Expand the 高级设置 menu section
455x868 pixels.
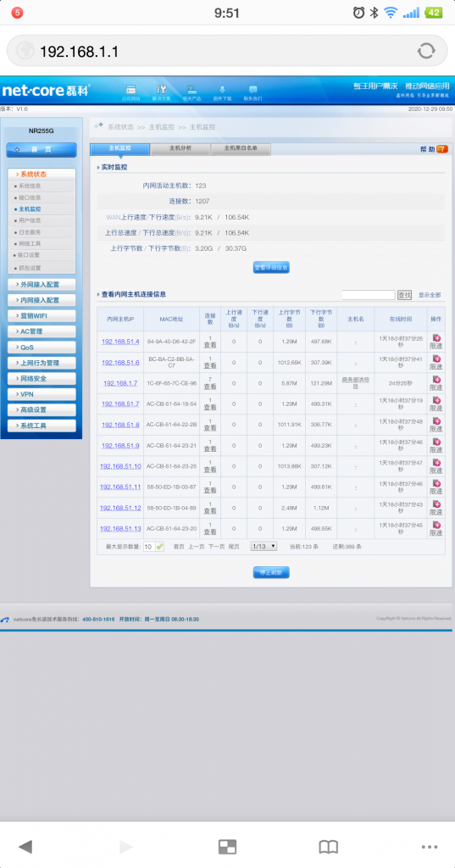pyautogui.click(x=42, y=410)
